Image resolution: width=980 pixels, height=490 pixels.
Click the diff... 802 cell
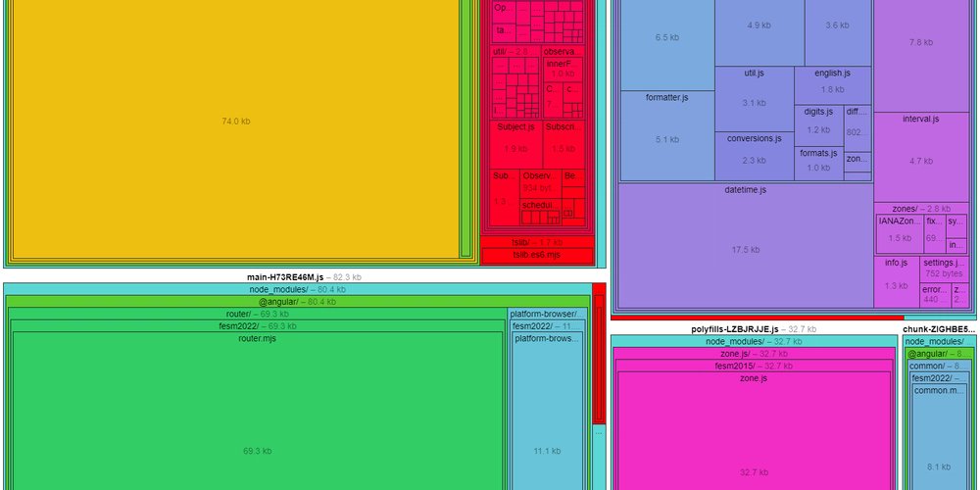[x=857, y=127]
